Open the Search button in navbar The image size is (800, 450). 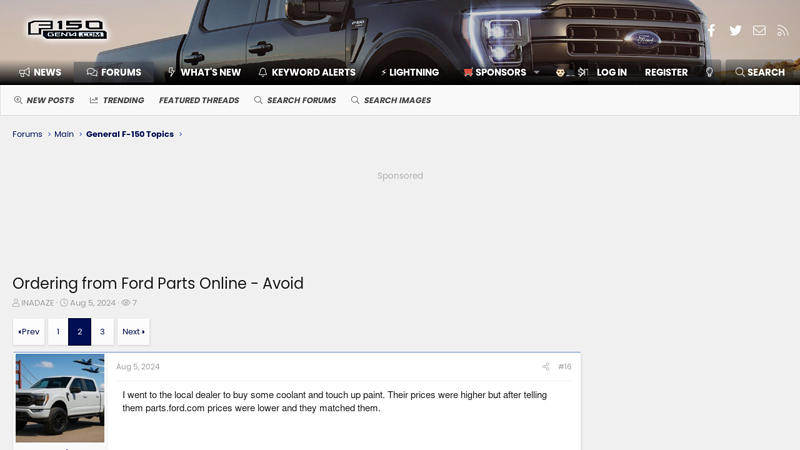click(760, 72)
